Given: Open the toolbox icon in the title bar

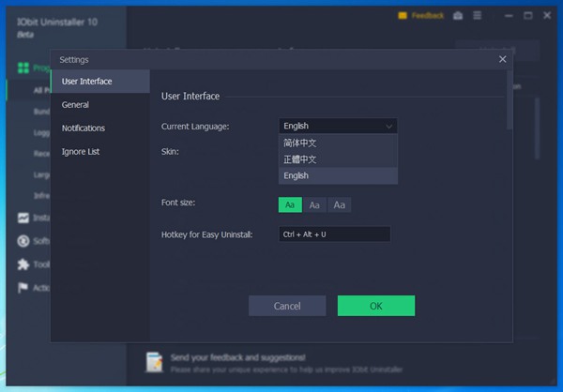Looking at the screenshot, I should pyautogui.click(x=458, y=15).
